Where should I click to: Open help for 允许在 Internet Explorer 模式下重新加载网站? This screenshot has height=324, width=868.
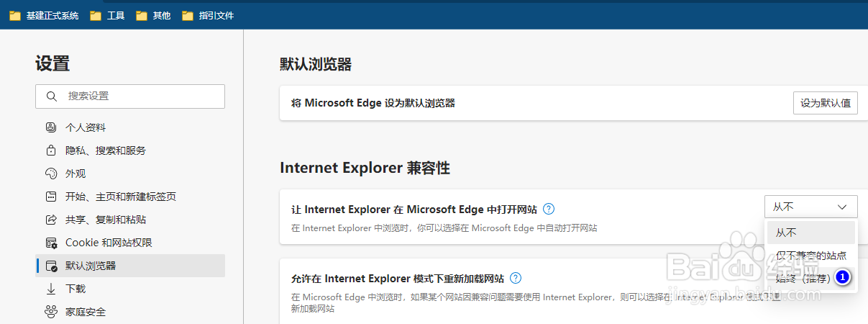click(x=515, y=279)
